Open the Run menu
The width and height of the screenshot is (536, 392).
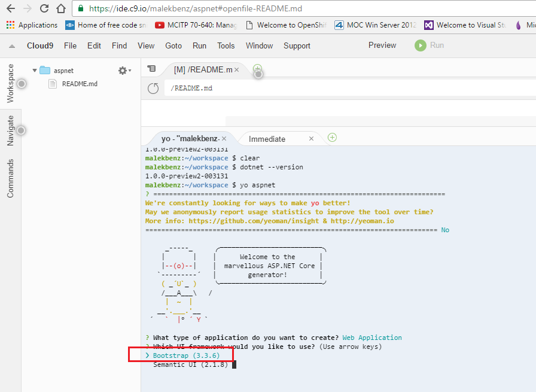click(199, 46)
